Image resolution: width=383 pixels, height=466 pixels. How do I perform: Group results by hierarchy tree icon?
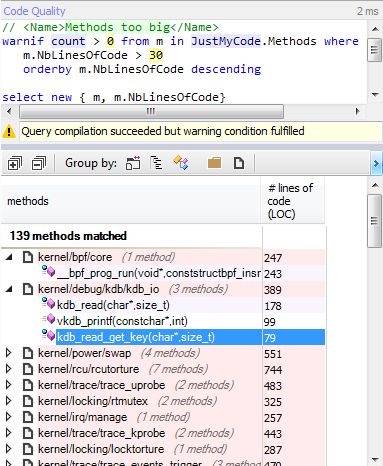coord(156,163)
